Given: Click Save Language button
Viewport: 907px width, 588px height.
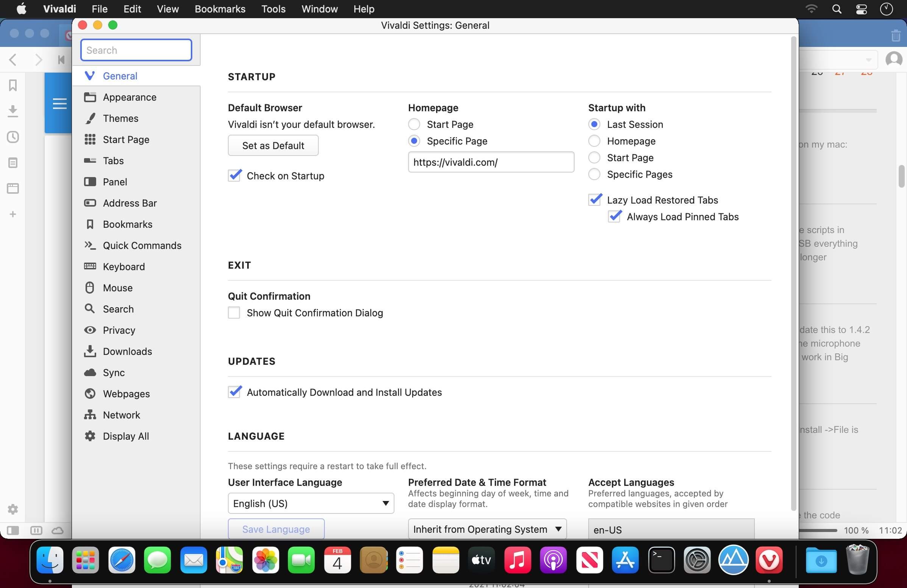Looking at the screenshot, I should (x=276, y=529).
